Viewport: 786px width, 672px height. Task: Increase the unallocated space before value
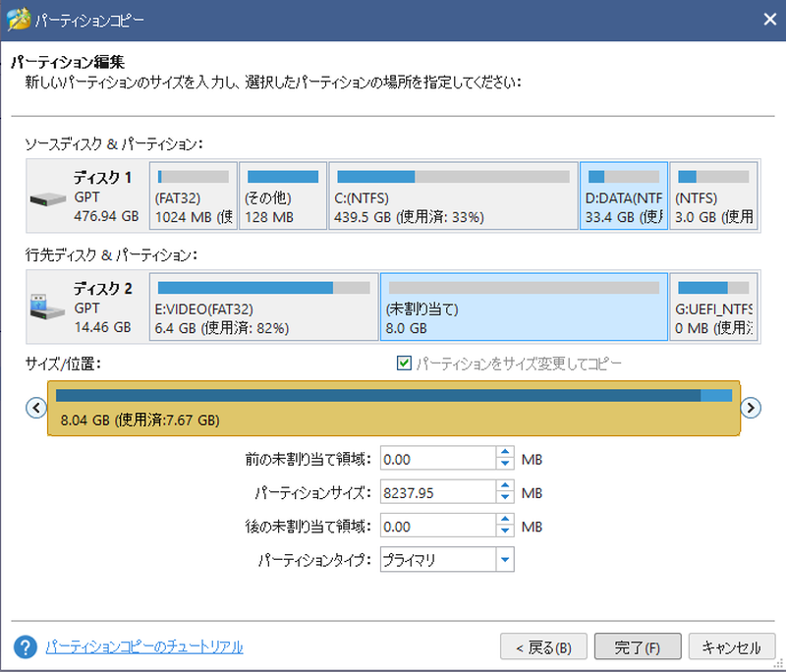505,452
